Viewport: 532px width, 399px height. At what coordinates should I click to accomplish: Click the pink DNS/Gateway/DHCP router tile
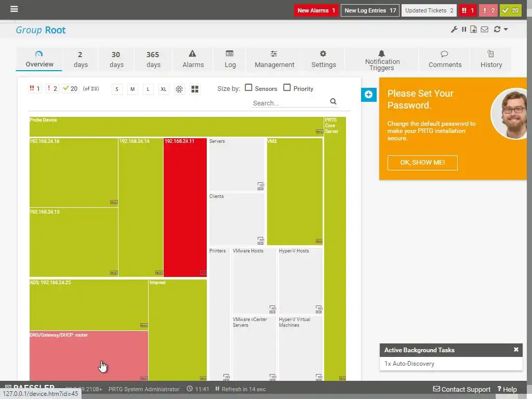click(88, 355)
